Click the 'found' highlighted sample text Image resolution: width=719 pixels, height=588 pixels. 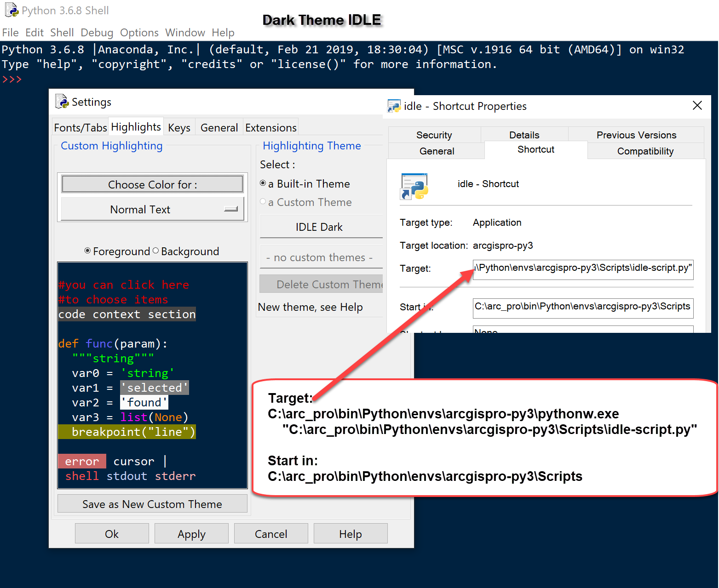(x=144, y=402)
